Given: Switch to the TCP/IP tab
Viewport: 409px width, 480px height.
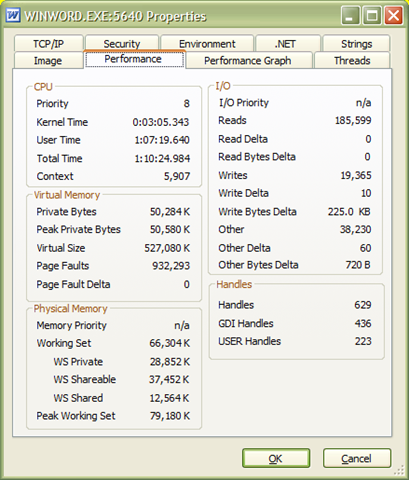Looking at the screenshot, I should [49, 43].
